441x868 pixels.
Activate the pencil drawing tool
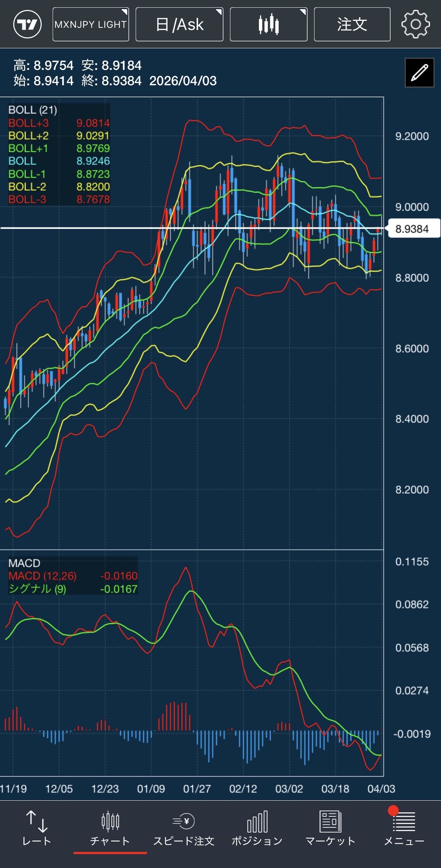point(419,72)
